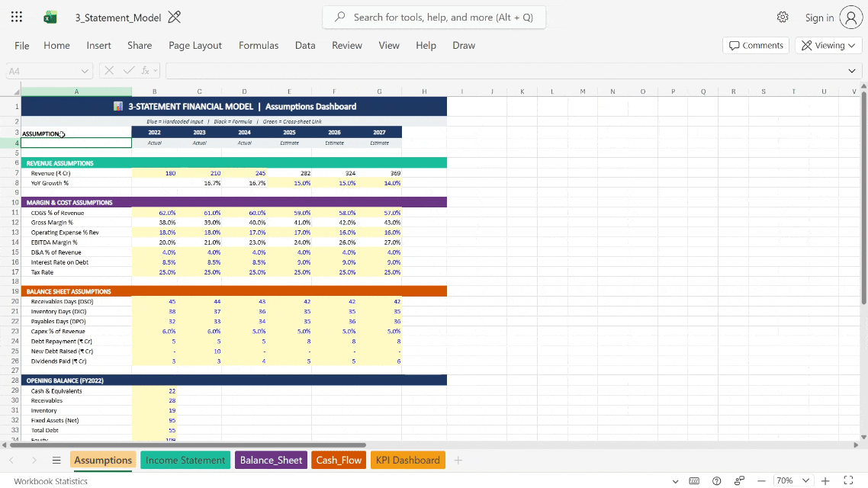Open the Page Layout tab
Screen dimensions: 868x488
pos(194,46)
